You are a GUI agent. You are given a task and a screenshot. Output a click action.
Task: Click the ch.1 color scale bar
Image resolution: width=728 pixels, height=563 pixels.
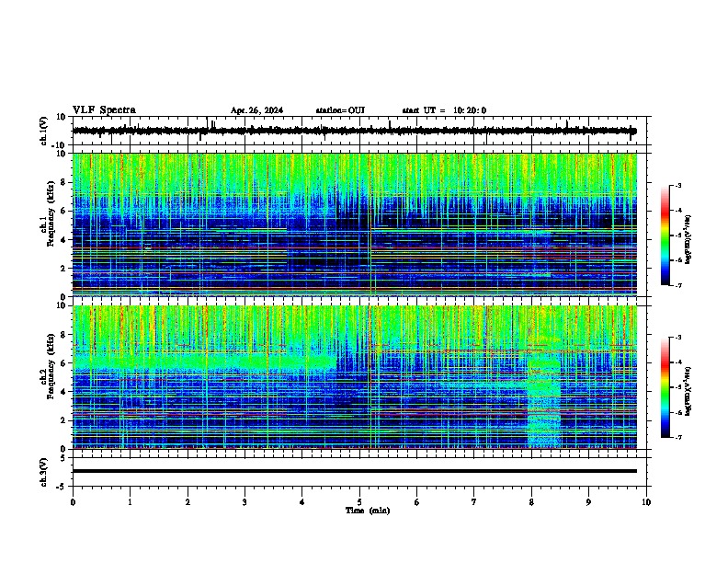point(665,236)
